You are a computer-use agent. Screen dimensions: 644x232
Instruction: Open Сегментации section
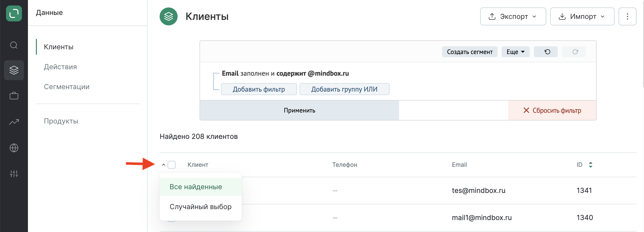pyautogui.click(x=67, y=87)
